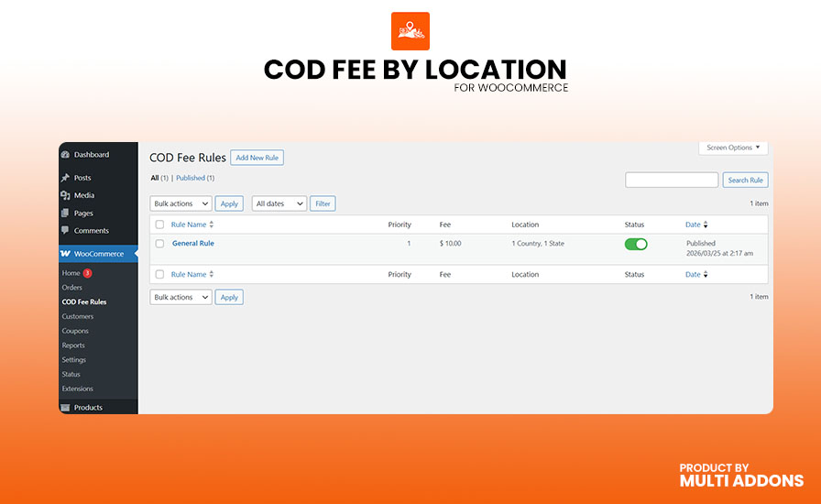Click sort arrows beside bottom Rule Name footer
This screenshot has height=504, width=821.
tap(212, 274)
